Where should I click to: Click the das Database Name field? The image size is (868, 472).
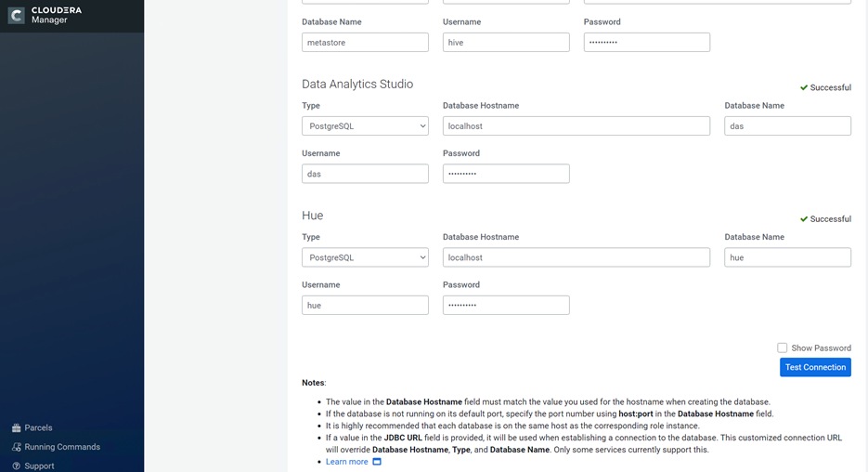pyautogui.click(x=788, y=125)
